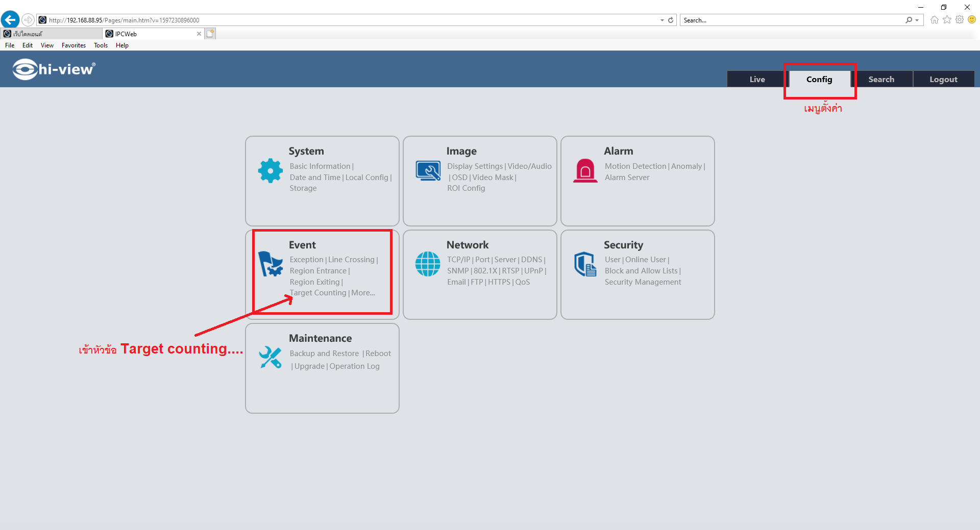
Task: Switch to the Search tab
Action: coord(881,80)
